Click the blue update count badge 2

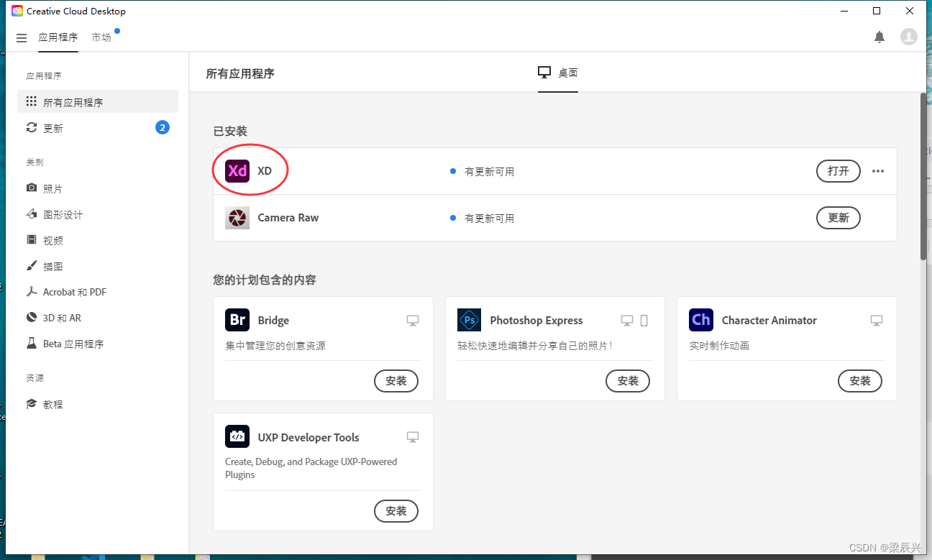(x=163, y=127)
